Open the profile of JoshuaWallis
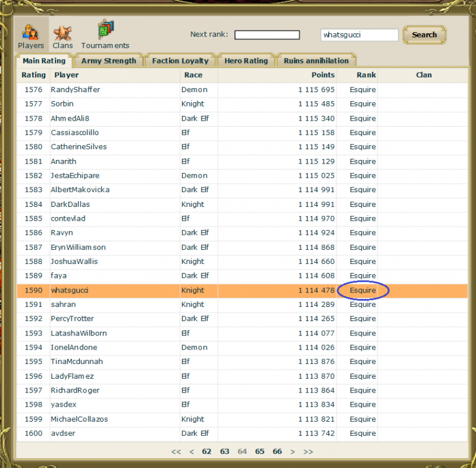Image resolution: width=476 pixels, height=468 pixels. (x=74, y=261)
